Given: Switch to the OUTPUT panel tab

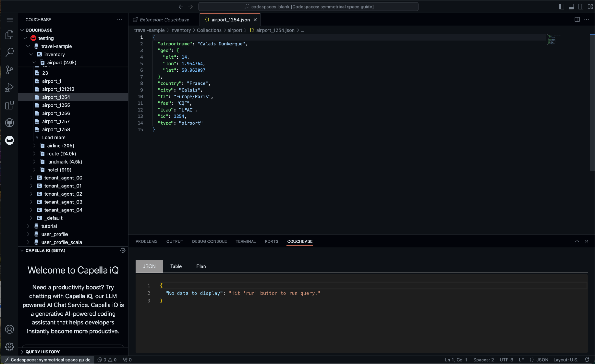Looking at the screenshot, I should pyautogui.click(x=174, y=241).
